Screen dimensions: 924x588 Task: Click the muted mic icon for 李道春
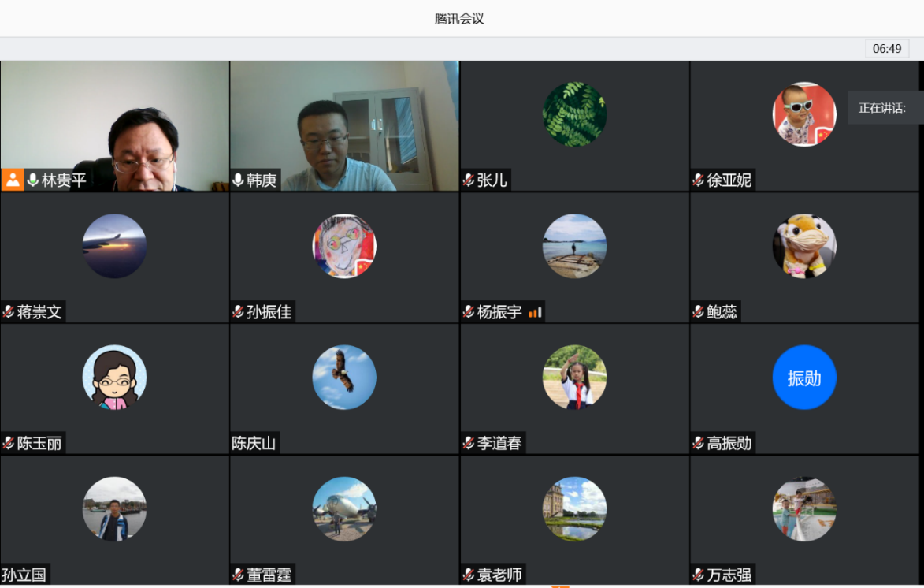(x=468, y=444)
